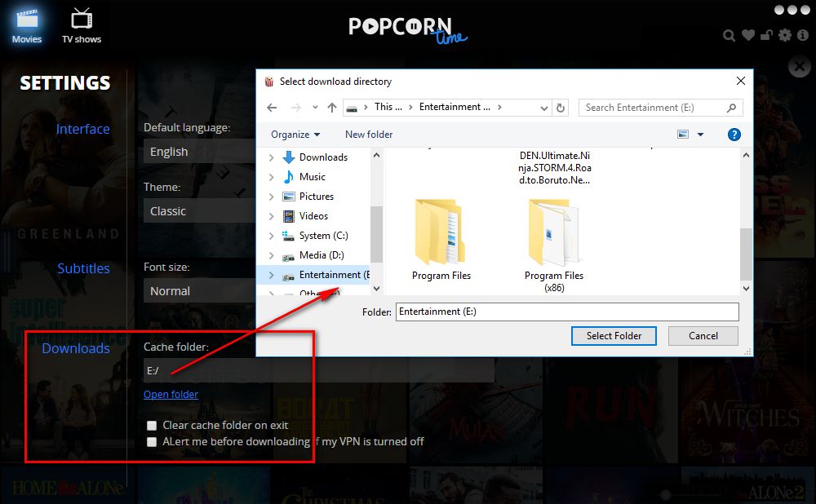The width and height of the screenshot is (816, 504).
Task: Click the search magnifier icon in Popcorn Time
Action: click(x=729, y=35)
